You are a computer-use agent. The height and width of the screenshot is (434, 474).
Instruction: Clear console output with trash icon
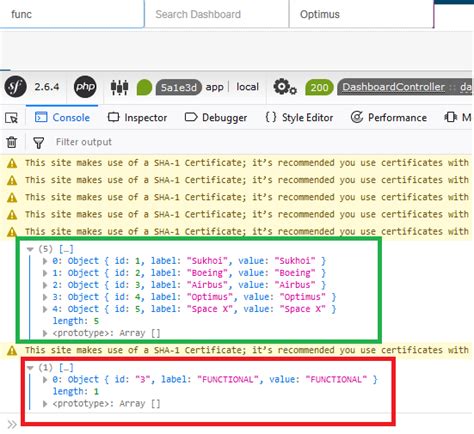click(x=12, y=142)
